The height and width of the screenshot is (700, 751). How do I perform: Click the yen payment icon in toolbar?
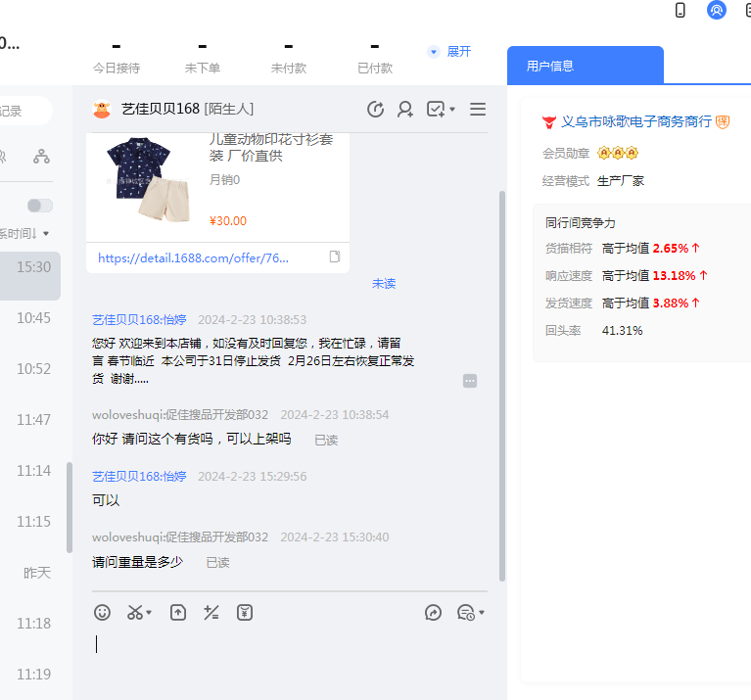click(245, 613)
